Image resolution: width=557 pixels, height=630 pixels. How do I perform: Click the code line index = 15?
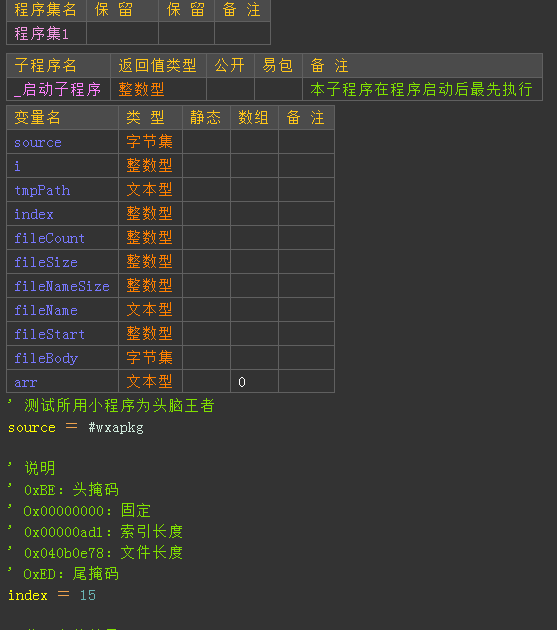(x=52, y=595)
